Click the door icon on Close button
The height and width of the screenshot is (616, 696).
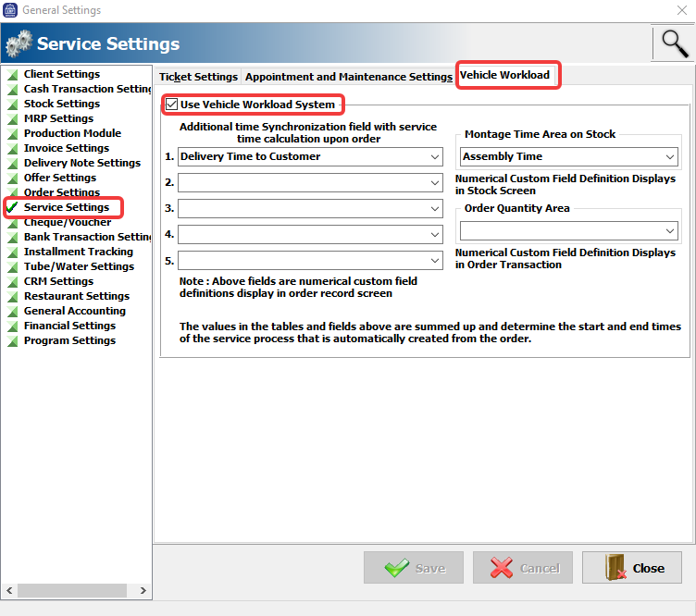tap(615, 567)
